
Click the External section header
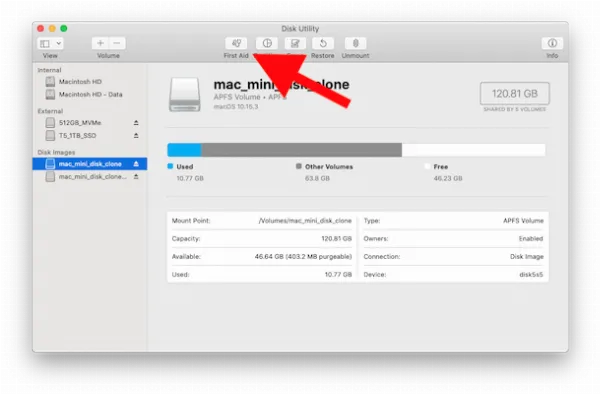[x=50, y=111]
